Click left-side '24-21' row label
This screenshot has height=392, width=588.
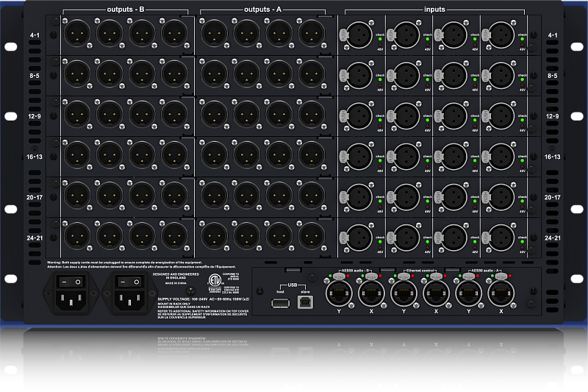pos(35,238)
